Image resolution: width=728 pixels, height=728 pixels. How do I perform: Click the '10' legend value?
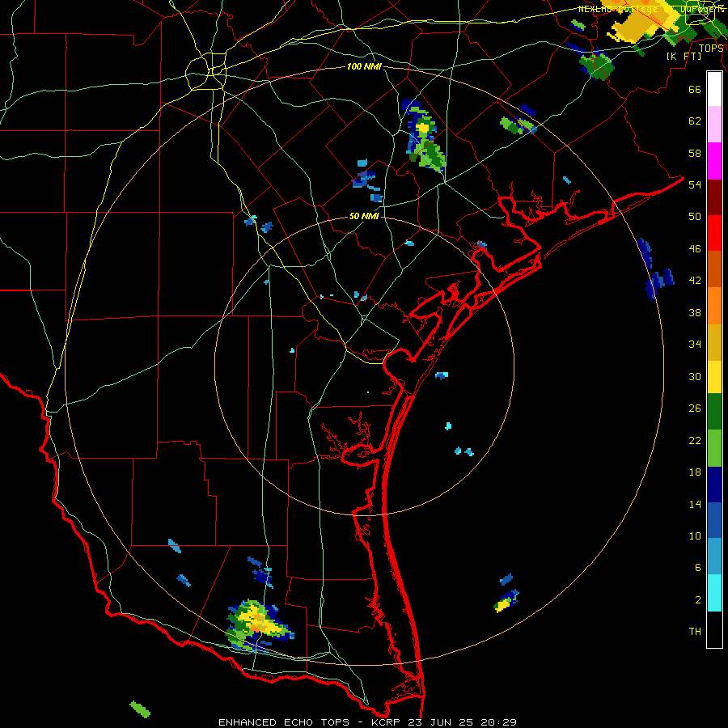(695, 536)
